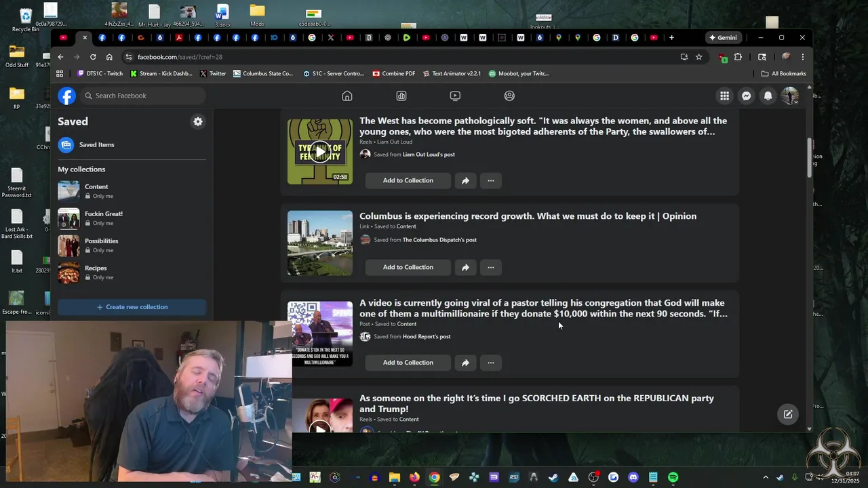This screenshot has width=868, height=488.
Task: Open Discord from taskbar
Action: click(633, 477)
